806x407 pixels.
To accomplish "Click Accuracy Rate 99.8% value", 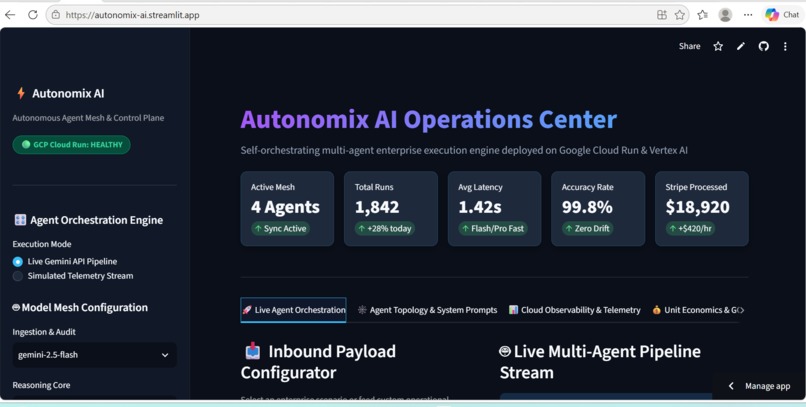I will (x=587, y=207).
